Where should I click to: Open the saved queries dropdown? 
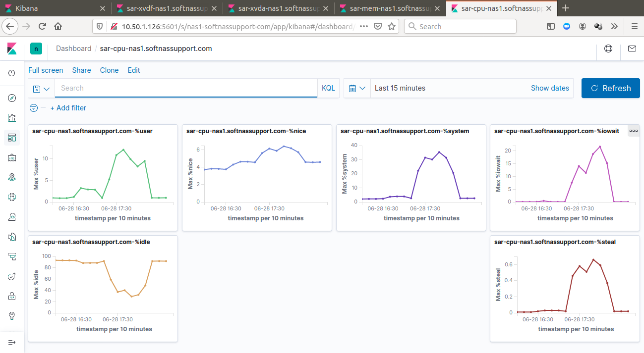coord(41,89)
